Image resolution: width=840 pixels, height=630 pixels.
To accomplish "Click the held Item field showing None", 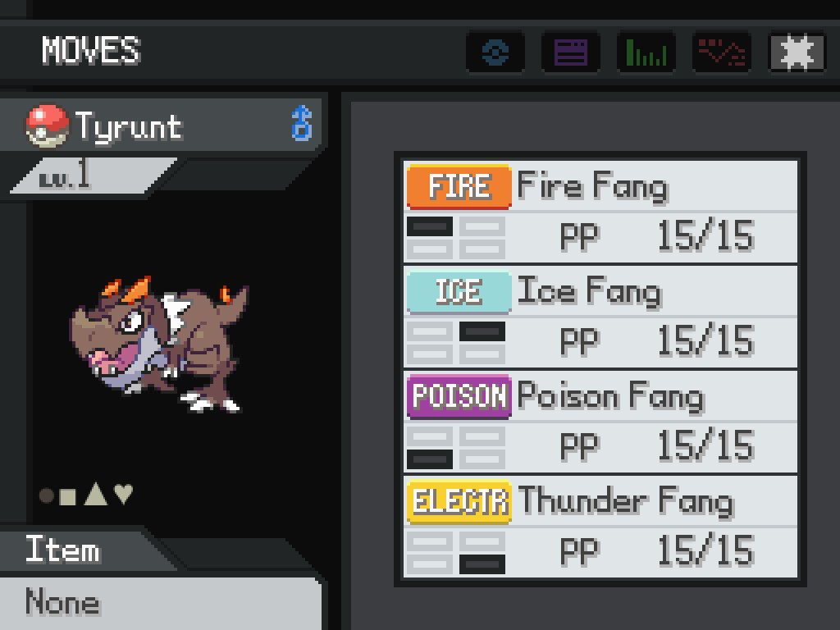I will coord(161,602).
